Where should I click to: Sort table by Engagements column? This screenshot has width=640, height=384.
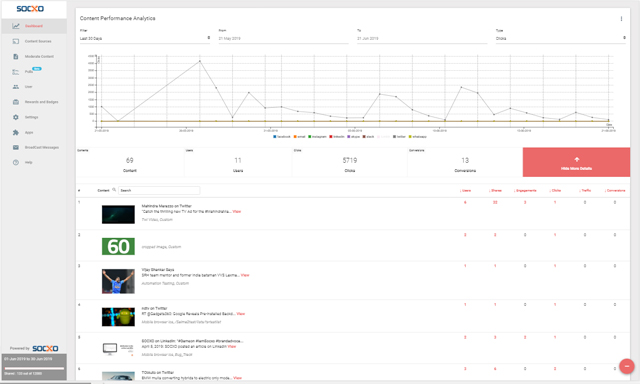(525, 191)
